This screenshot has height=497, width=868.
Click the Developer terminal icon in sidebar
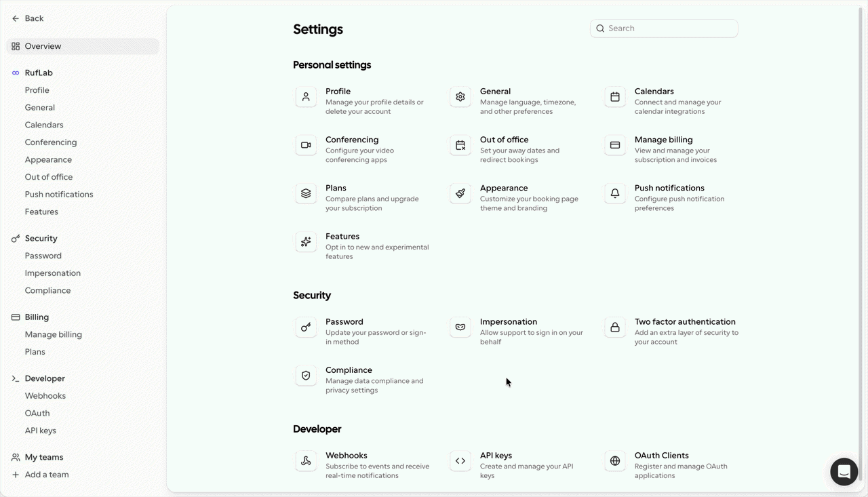[16, 378]
